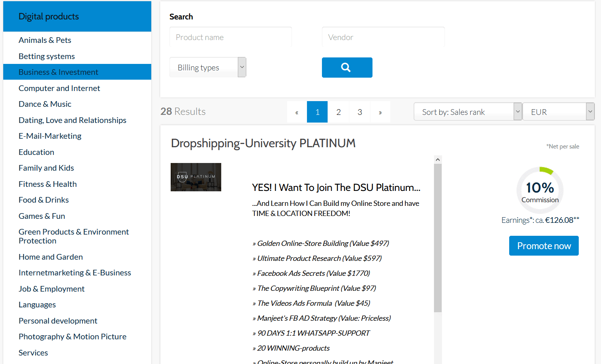The width and height of the screenshot is (601, 364).
Task: Select Betting systems category
Action: click(x=47, y=56)
